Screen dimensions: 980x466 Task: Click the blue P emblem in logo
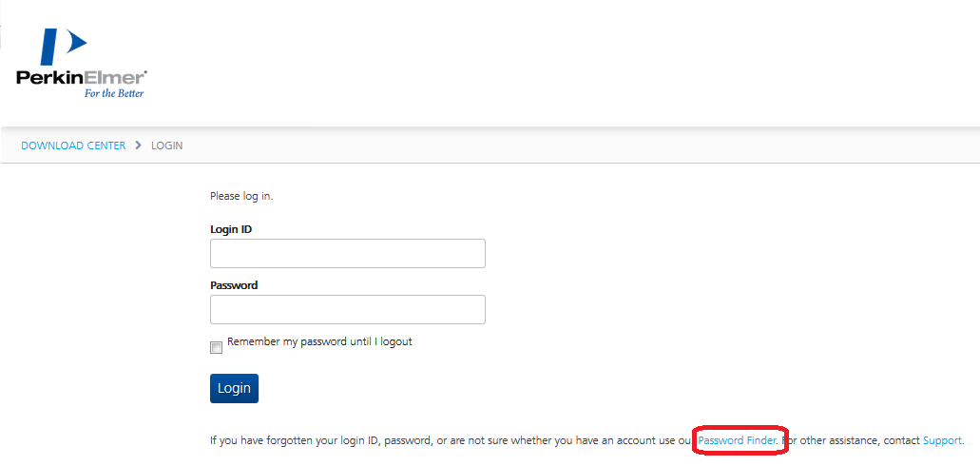click(x=63, y=47)
